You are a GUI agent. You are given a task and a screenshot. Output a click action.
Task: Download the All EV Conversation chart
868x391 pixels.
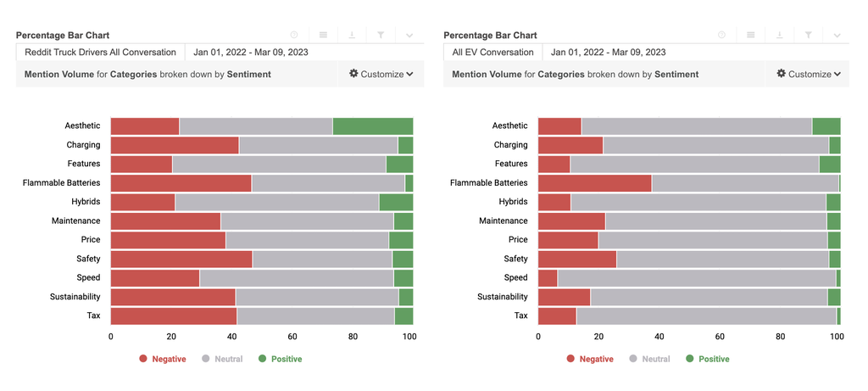tap(779, 36)
